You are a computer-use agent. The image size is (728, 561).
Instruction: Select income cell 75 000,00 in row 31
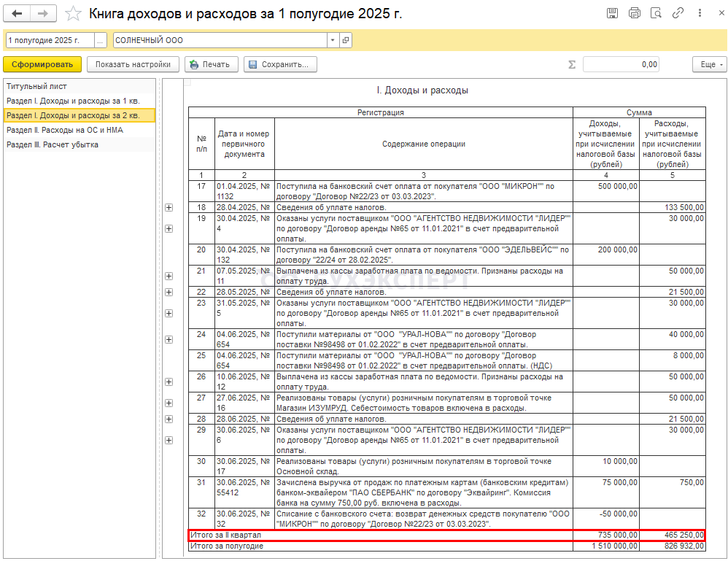coord(606,492)
